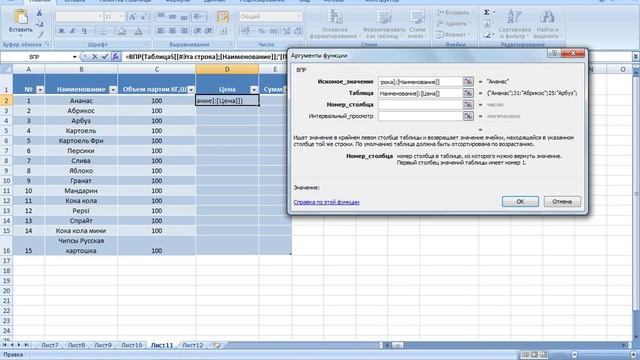
Task: Open the Общий number format dropdown
Action: point(299,17)
